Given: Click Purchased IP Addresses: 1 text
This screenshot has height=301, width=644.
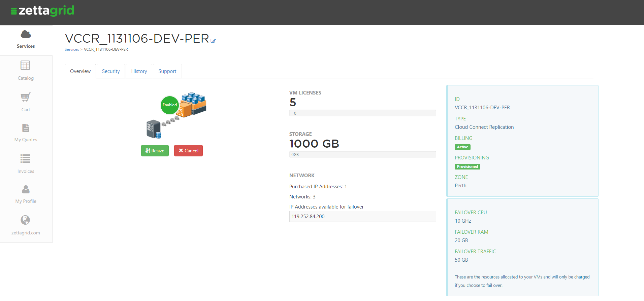Looking at the screenshot, I should [x=318, y=187].
